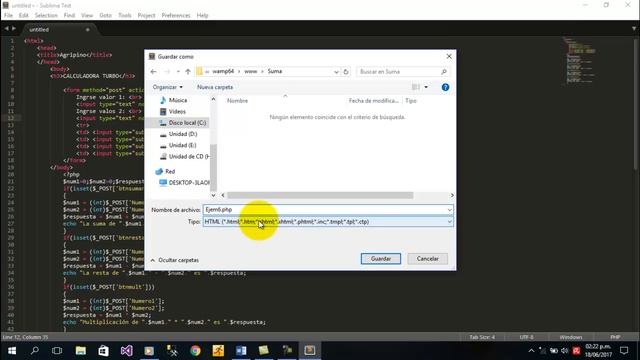This screenshot has width=640, height=360.
Task: Open the Goto menu in Sublime Text
Action: click(106, 16)
